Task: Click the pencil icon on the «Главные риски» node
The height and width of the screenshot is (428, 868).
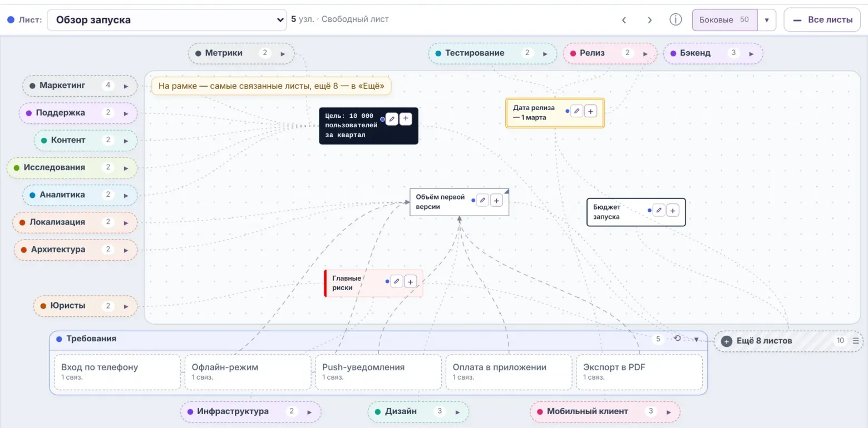Action: [396, 281]
